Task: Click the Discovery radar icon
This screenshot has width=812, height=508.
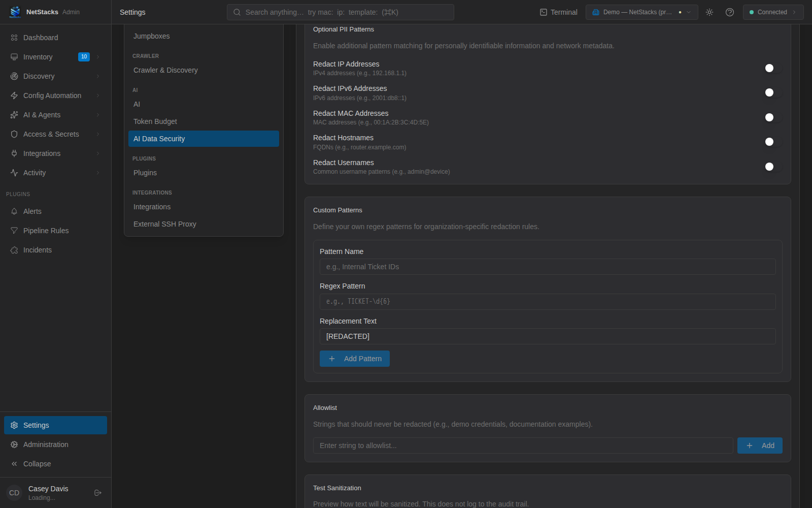Action: pyautogui.click(x=14, y=76)
